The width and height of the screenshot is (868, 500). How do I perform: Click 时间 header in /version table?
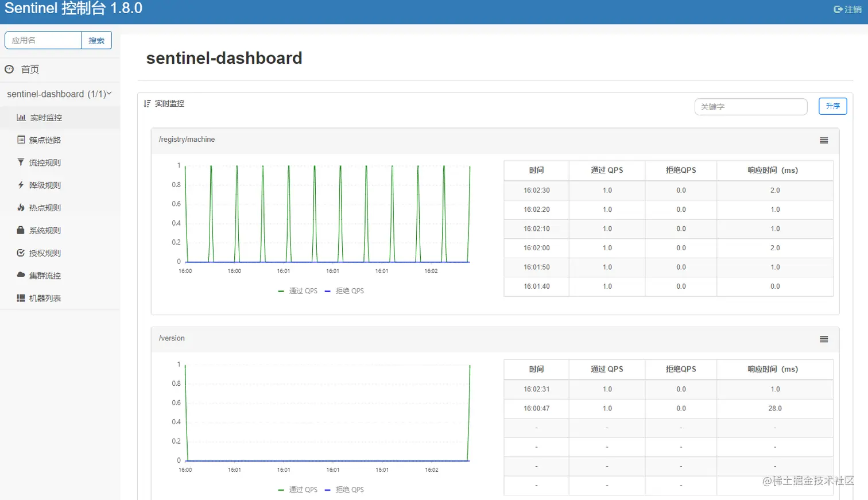click(x=536, y=369)
